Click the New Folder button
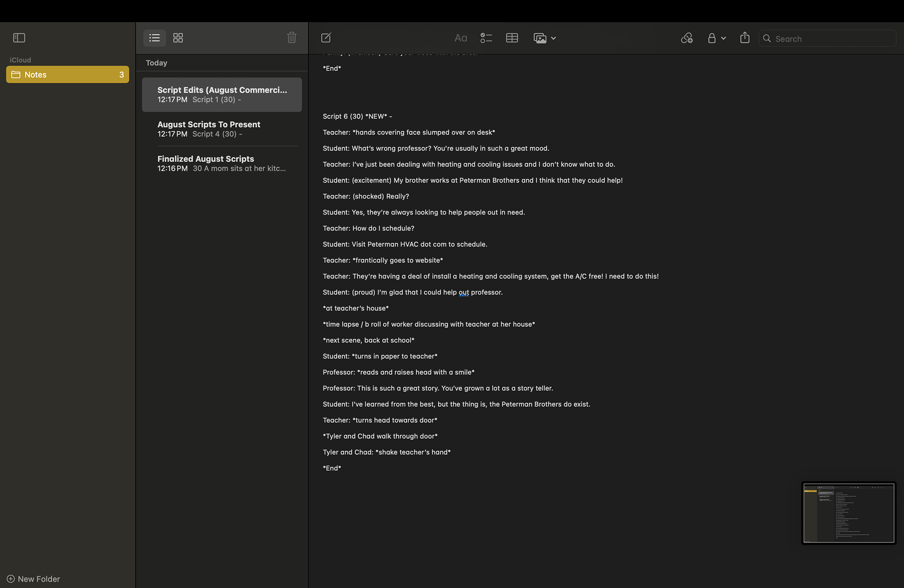Viewport: 904px width, 588px height. point(33,579)
